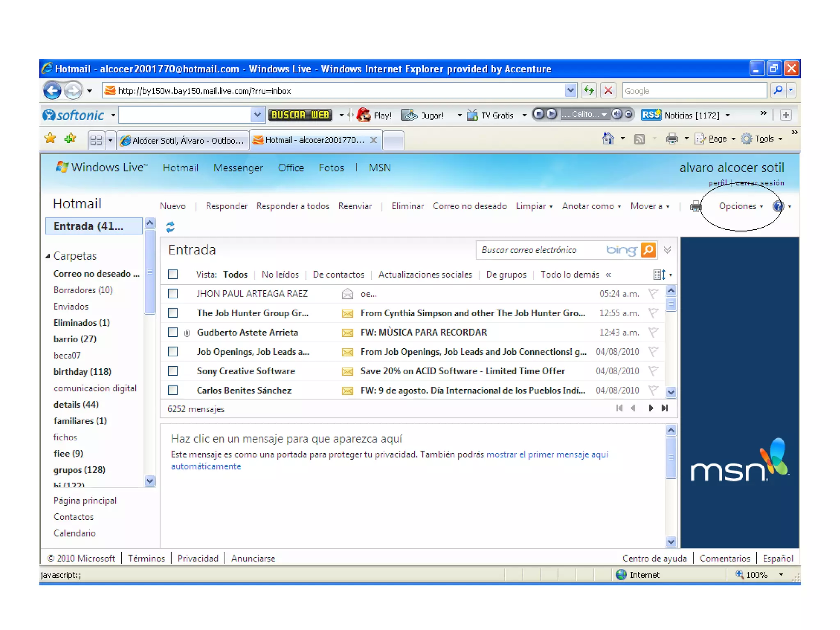Open the reading pane layout icon
Viewport: 840px width, 630px height.
pos(659,274)
